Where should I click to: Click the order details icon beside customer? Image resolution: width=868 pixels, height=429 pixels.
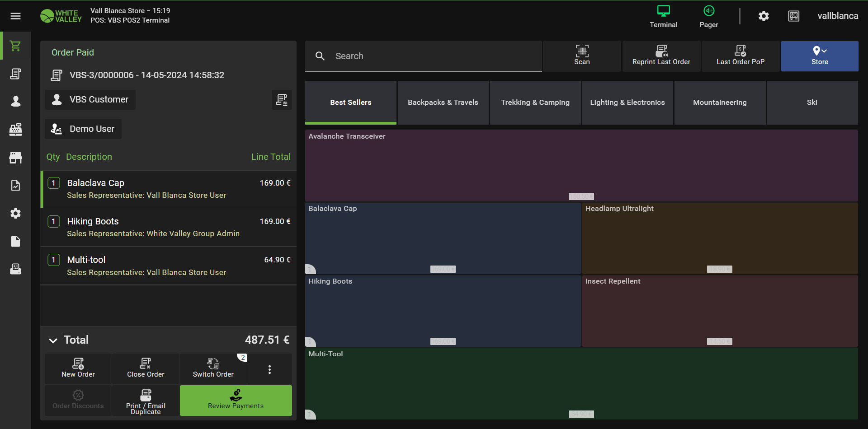282,100
